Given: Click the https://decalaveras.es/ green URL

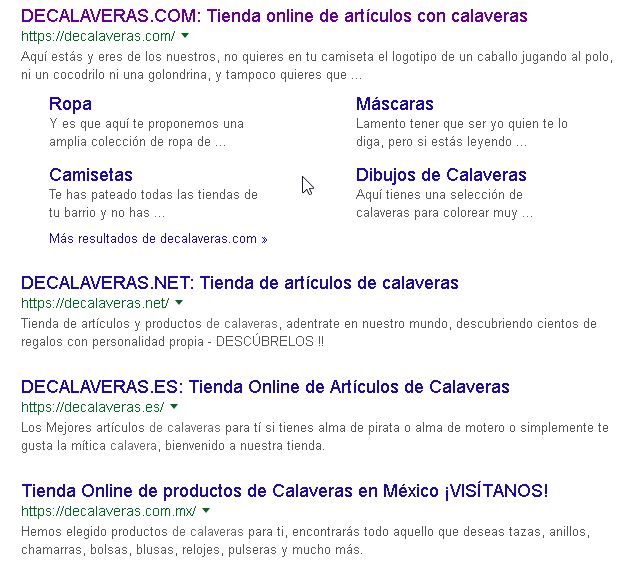Looking at the screenshot, I should pyautogui.click(x=92, y=407).
